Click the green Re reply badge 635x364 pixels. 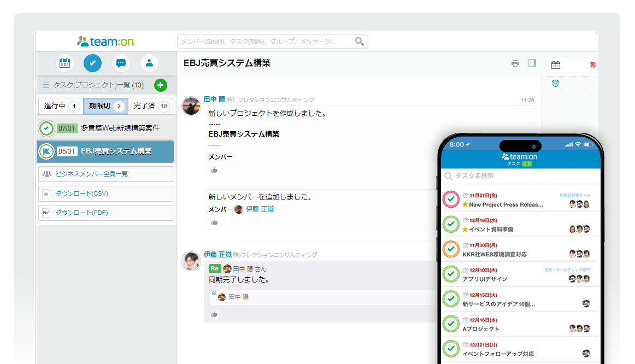point(215,268)
